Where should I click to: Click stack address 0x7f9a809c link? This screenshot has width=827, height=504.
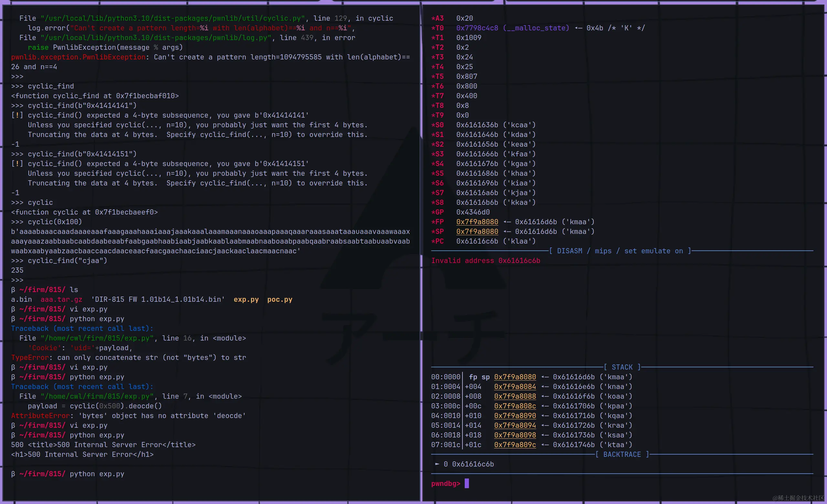pyautogui.click(x=515, y=445)
